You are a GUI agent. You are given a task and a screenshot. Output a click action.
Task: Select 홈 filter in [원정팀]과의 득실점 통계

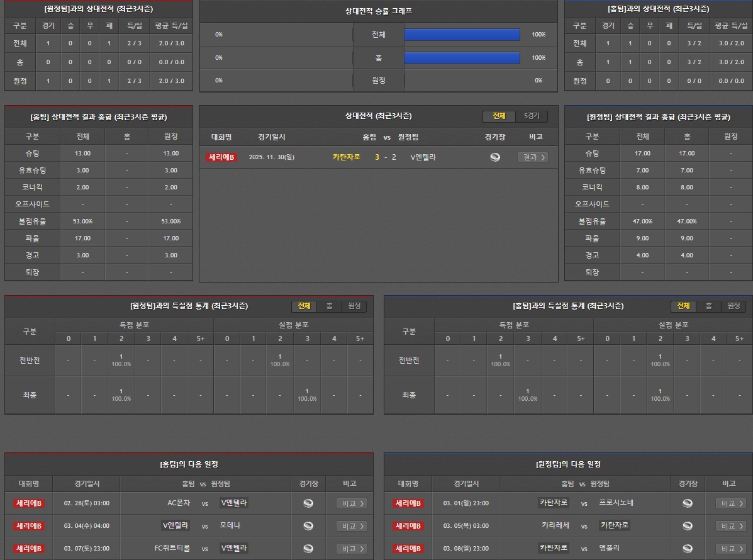(329, 306)
